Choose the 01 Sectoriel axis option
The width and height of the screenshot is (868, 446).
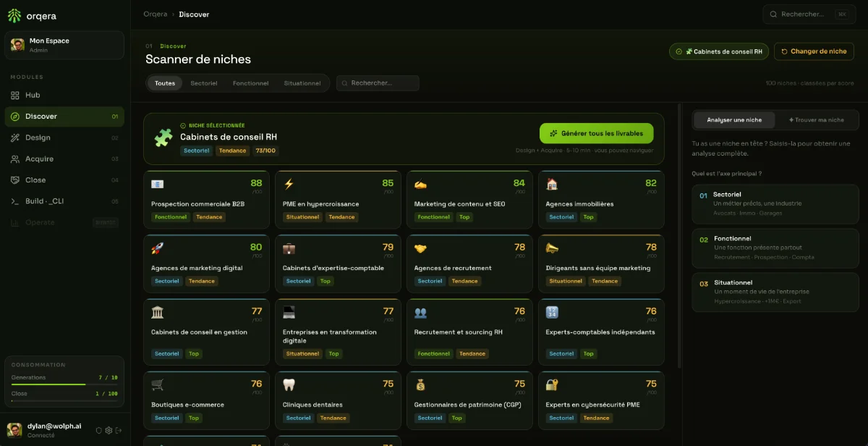pos(775,203)
